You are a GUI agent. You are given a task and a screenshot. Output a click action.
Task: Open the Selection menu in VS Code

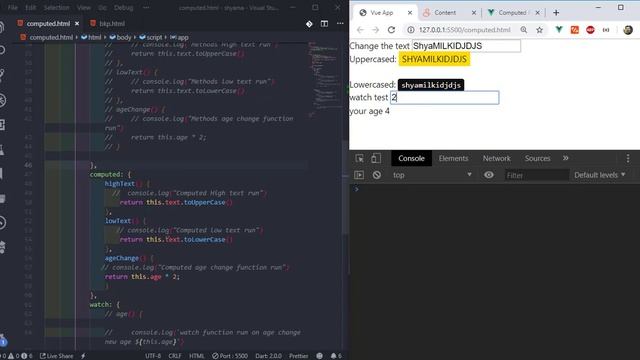(x=56, y=7)
